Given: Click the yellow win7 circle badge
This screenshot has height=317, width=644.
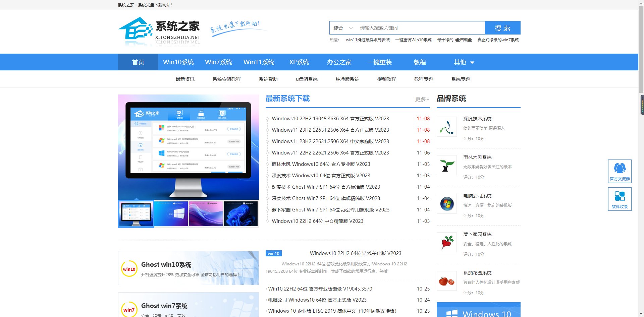Looking at the screenshot, I should [x=129, y=310].
